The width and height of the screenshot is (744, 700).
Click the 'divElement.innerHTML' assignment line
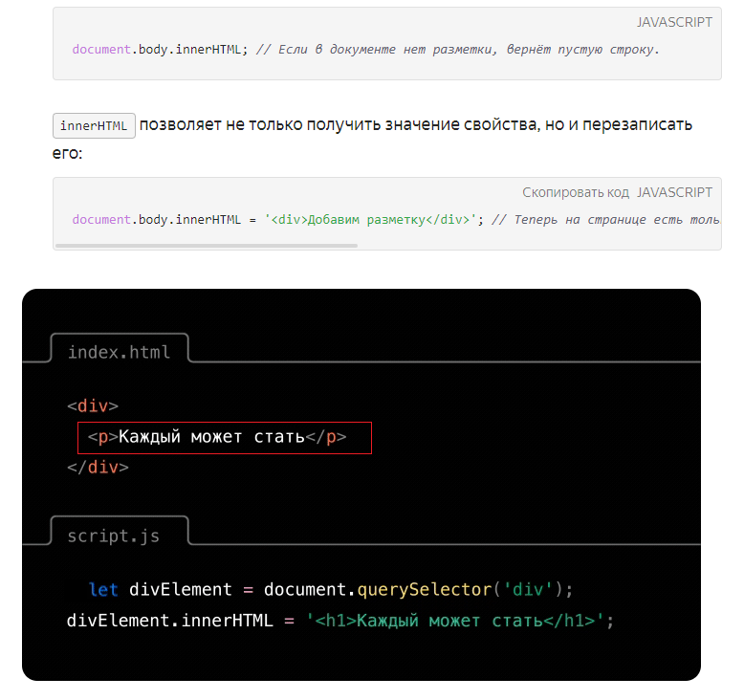[x=340, y=621]
